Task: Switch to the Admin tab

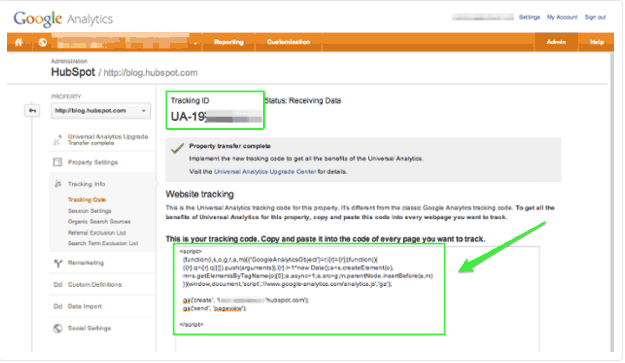Action: (556, 42)
